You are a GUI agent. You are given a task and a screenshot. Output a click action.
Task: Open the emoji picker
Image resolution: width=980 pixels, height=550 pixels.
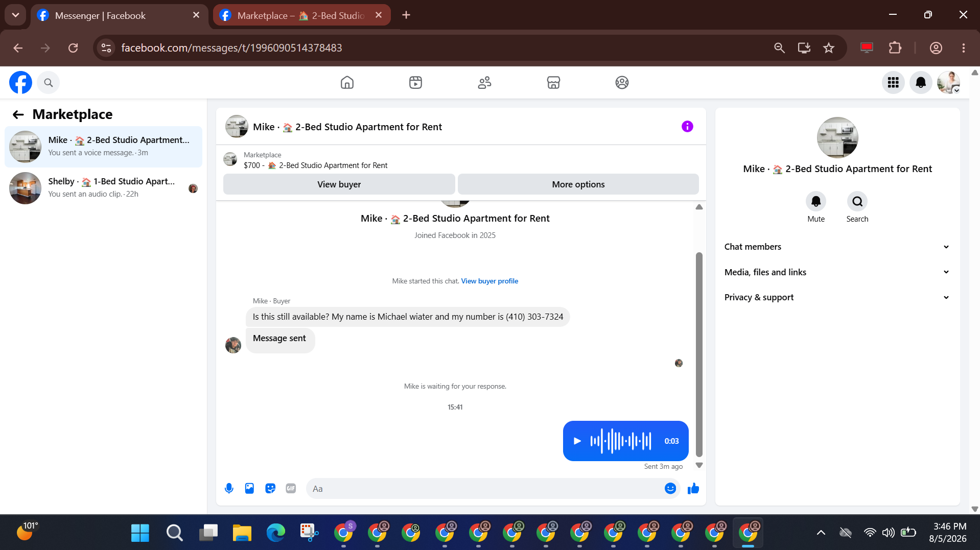[x=670, y=489]
